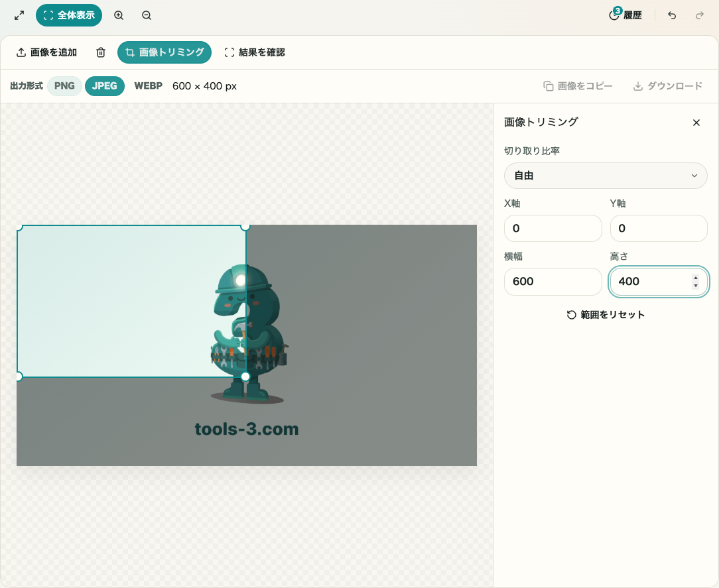719x588 pixels.
Task: Select PNG output format
Action: coord(64,86)
